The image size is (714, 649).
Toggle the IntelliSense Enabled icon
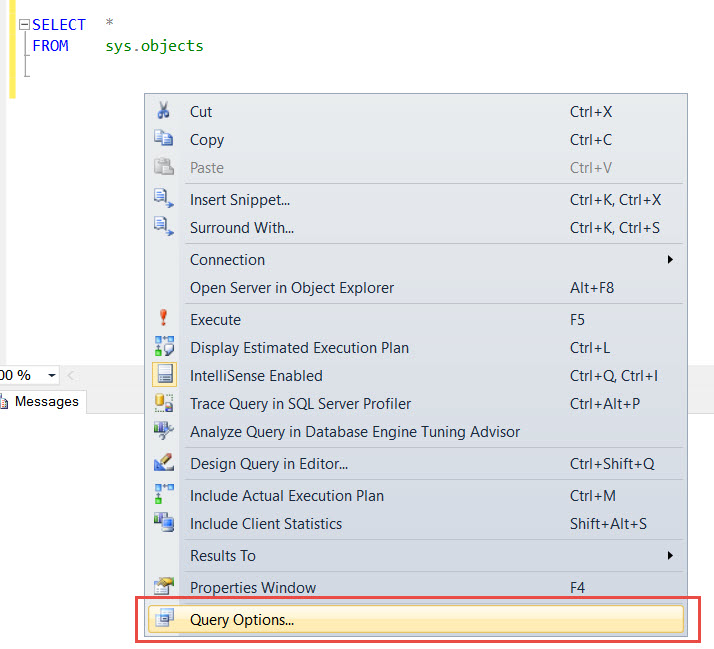click(164, 375)
